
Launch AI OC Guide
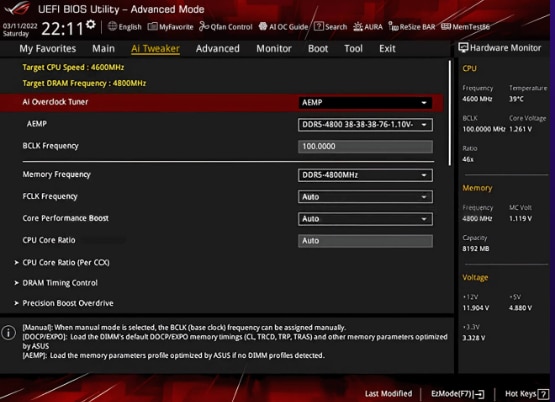283,27
